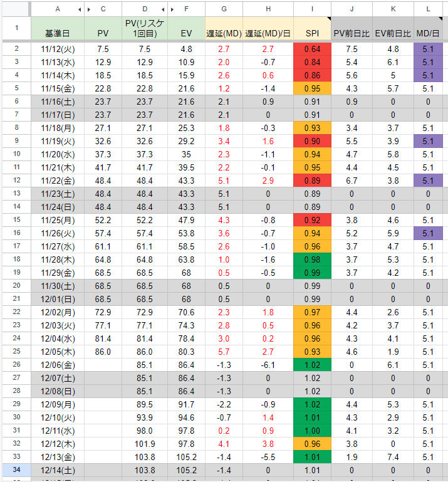The image size is (448, 482).
Task: Select row 26 header
Action: (16, 364)
